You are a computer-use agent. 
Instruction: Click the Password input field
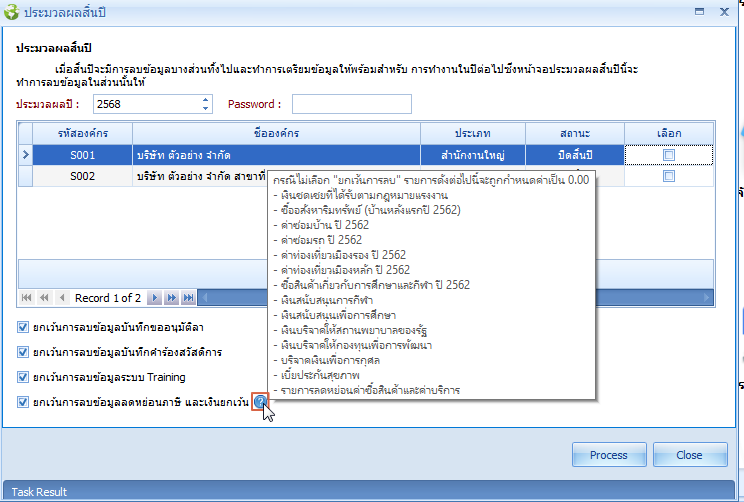click(337, 104)
